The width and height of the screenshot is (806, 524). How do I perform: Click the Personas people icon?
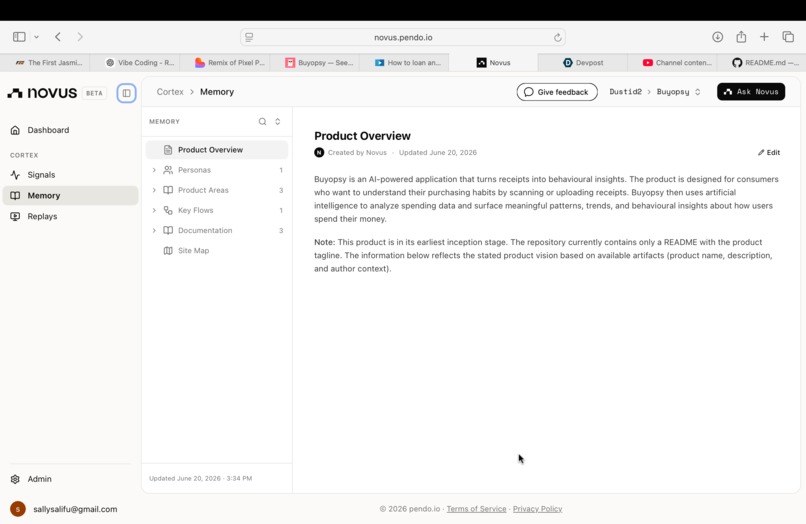pyautogui.click(x=168, y=170)
